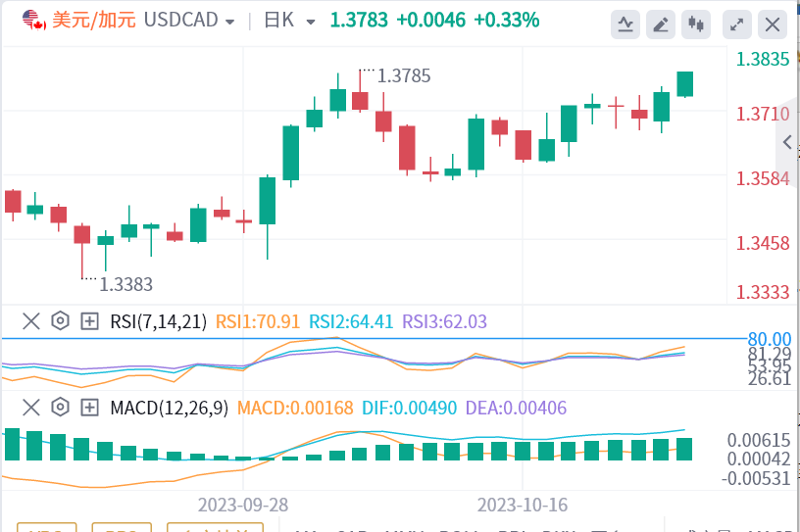Add a pane next to RSI

coord(90,320)
